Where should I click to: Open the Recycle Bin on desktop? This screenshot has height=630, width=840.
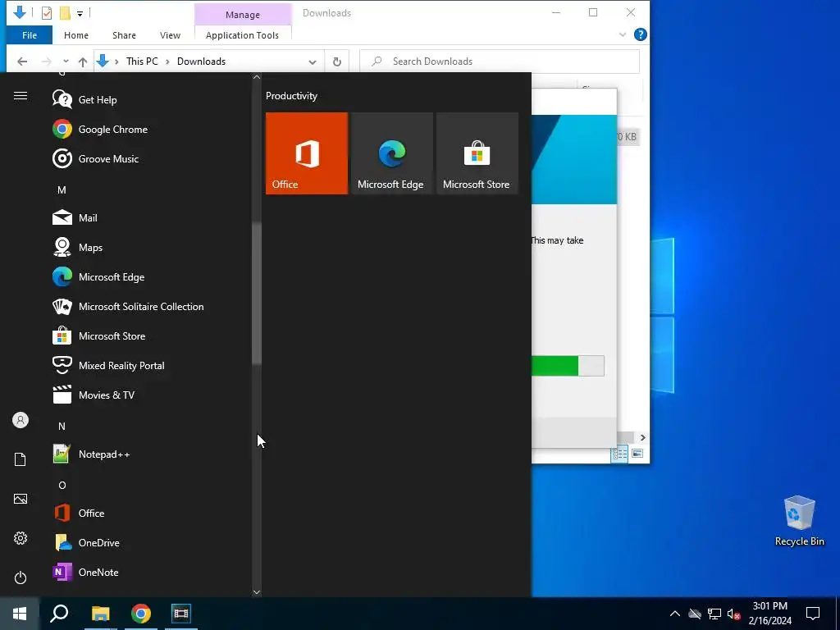pos(799,521)
